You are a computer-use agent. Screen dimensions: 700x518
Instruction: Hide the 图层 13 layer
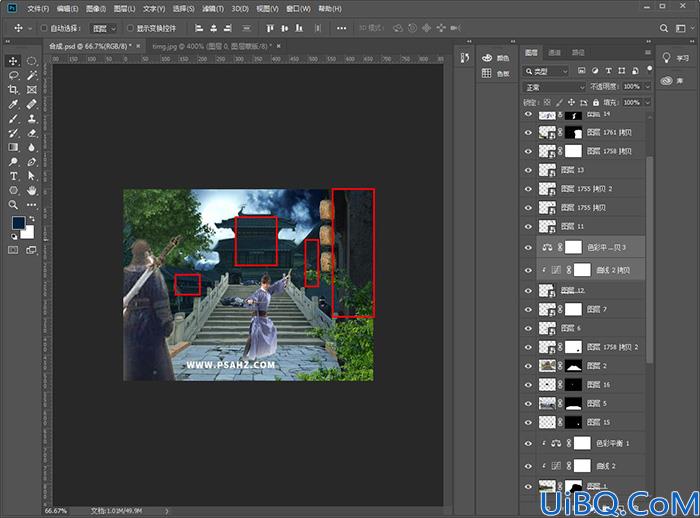point(528,170)
